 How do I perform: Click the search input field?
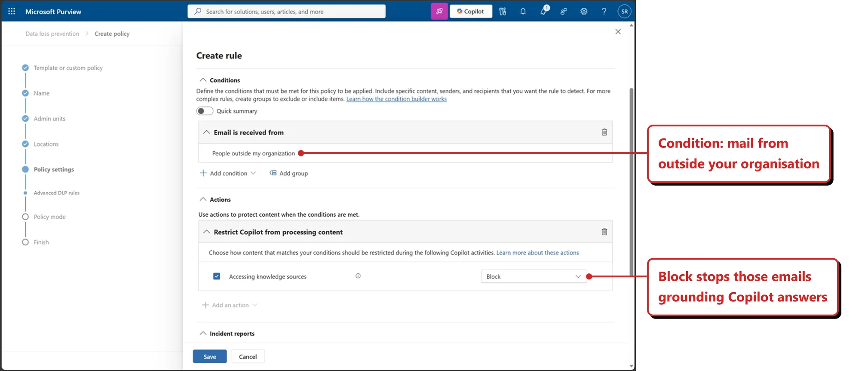[x=286, y=12]
